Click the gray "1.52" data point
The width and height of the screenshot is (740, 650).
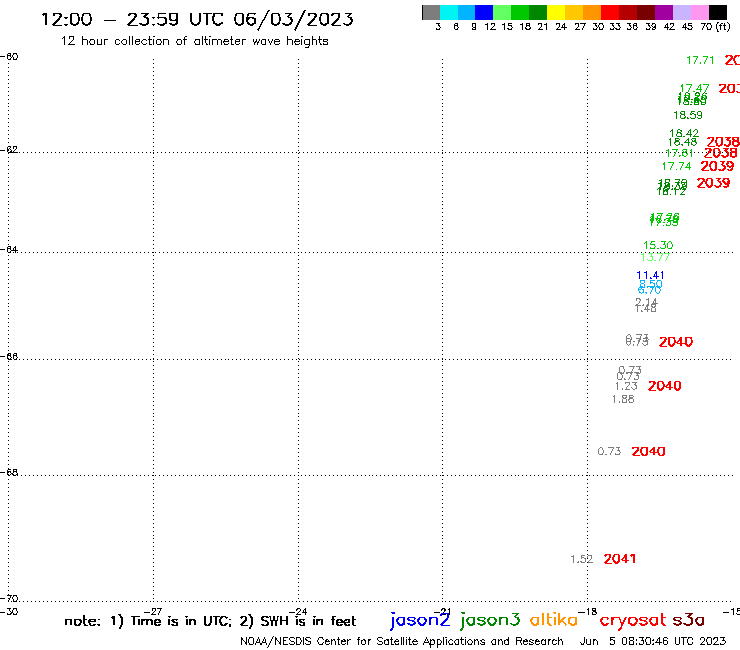581,559
